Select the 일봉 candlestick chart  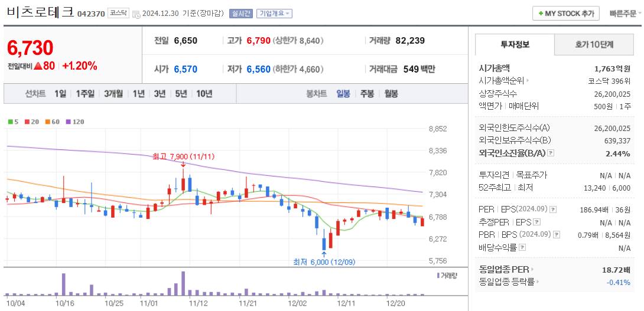(343, 94)
